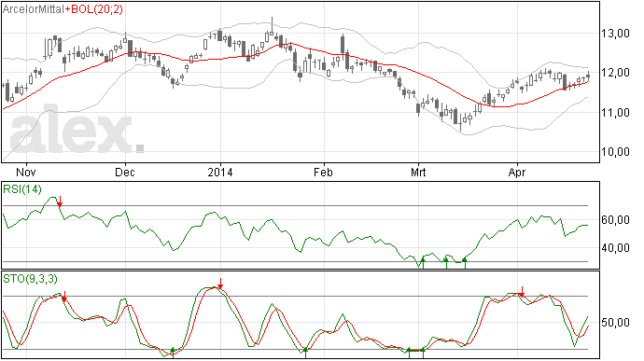Click the Apr label on time axis
This screenshot has width=644, height=361.
click(517, 173)
